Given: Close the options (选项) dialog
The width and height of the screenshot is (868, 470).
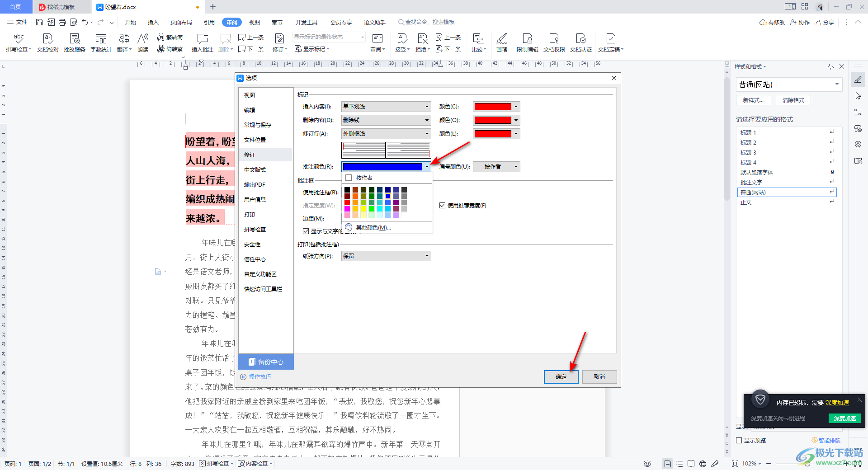Looking at the screenshot, I should pos(614,78).
